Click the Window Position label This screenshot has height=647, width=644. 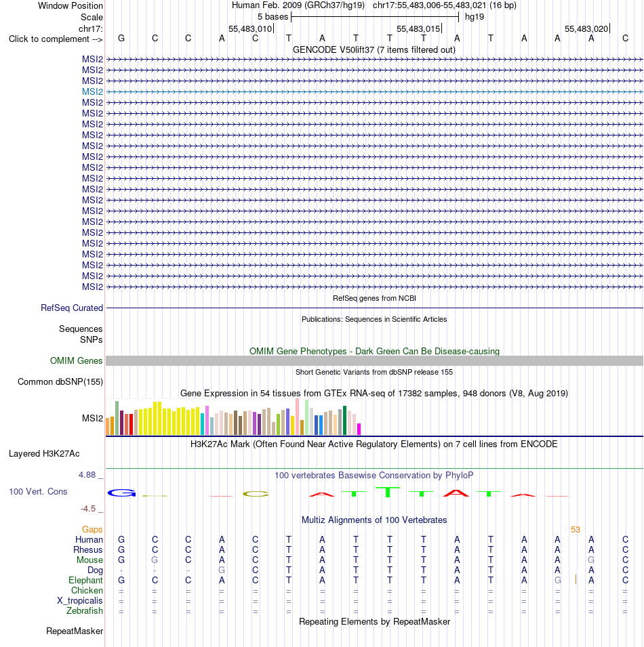(x=71, y=6)
